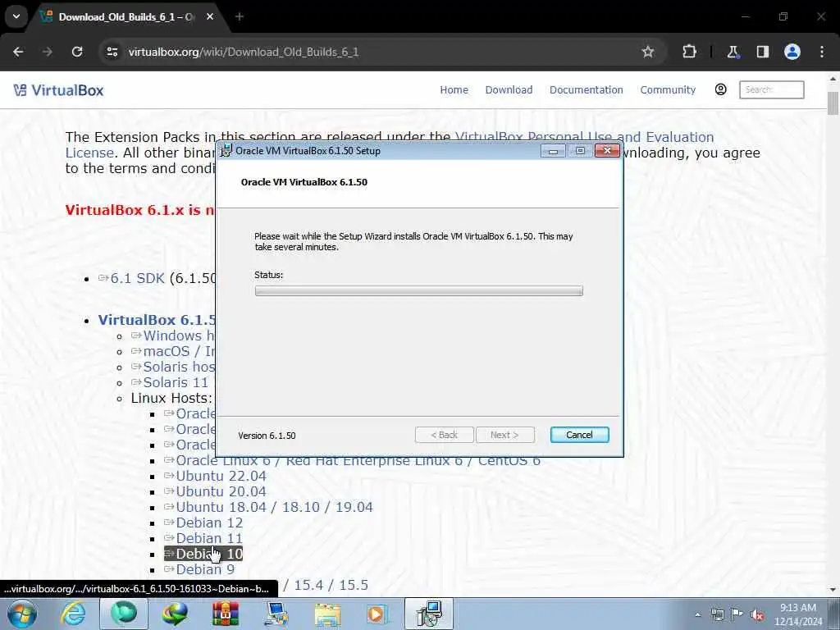Screen dimensions: 840x630
Task: Open the Solaris 11 link
Action: (x=176, y=382)
